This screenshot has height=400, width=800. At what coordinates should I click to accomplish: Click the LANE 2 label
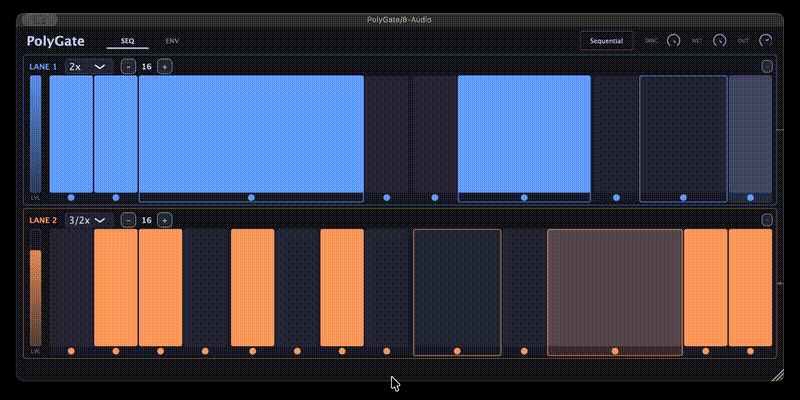43,220
